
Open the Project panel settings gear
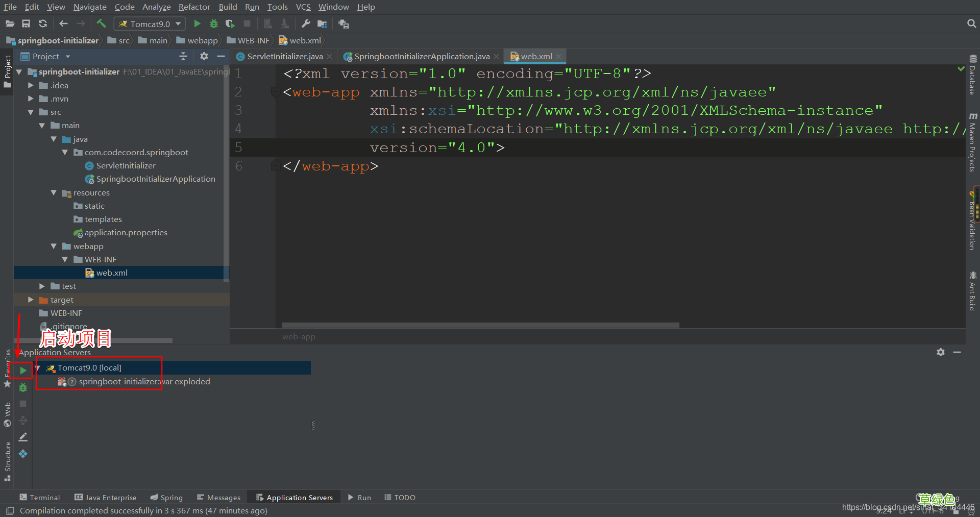point(204,56)
